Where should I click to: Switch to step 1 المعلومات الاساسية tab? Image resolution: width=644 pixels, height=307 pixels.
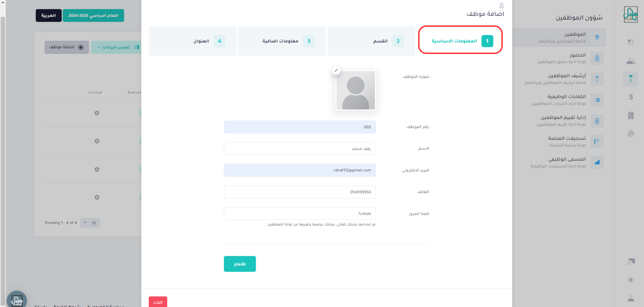click(x=460, y=40)
